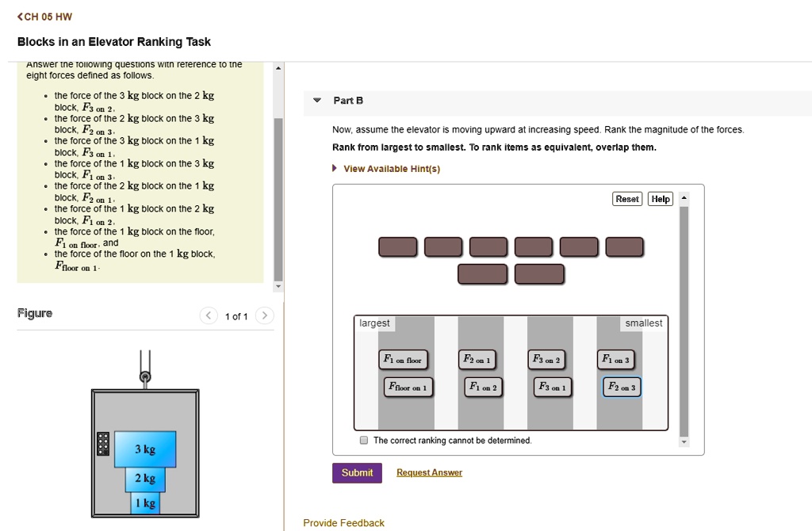Select the highlighted F2 on 3 tile
Image resolution: width=812 pixels, height=531 pixels.
(620, 388)
